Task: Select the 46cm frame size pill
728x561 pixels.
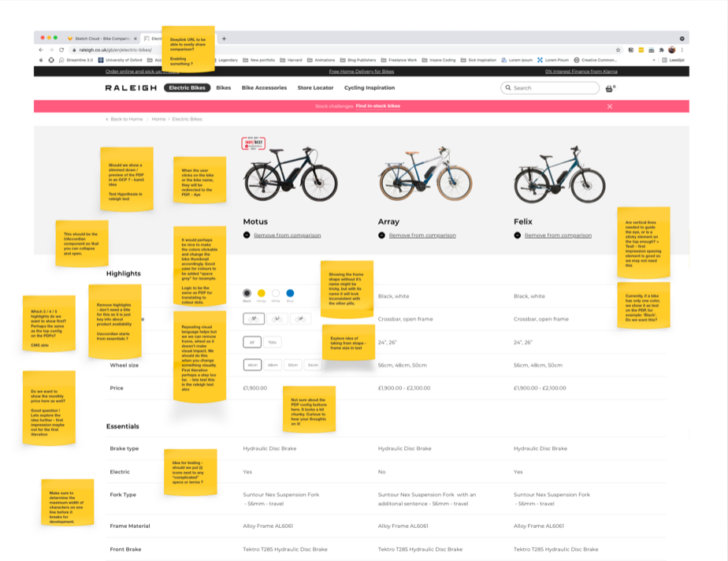Action: 253,365
